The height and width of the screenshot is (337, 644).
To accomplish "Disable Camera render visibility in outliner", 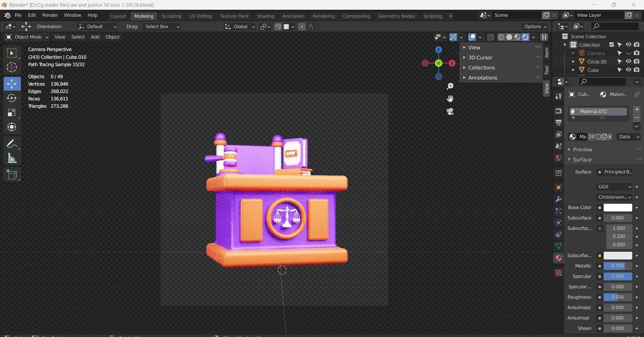I will point(637,53).
